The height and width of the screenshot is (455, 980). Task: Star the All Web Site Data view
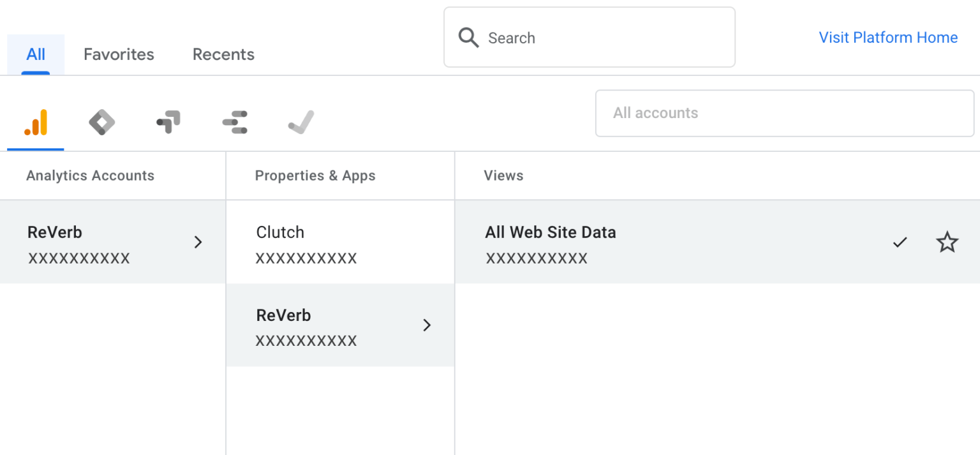pos(947,242)
